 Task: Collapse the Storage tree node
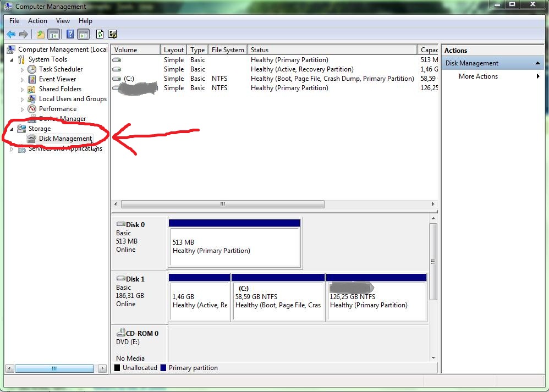[x=12, y=129]
